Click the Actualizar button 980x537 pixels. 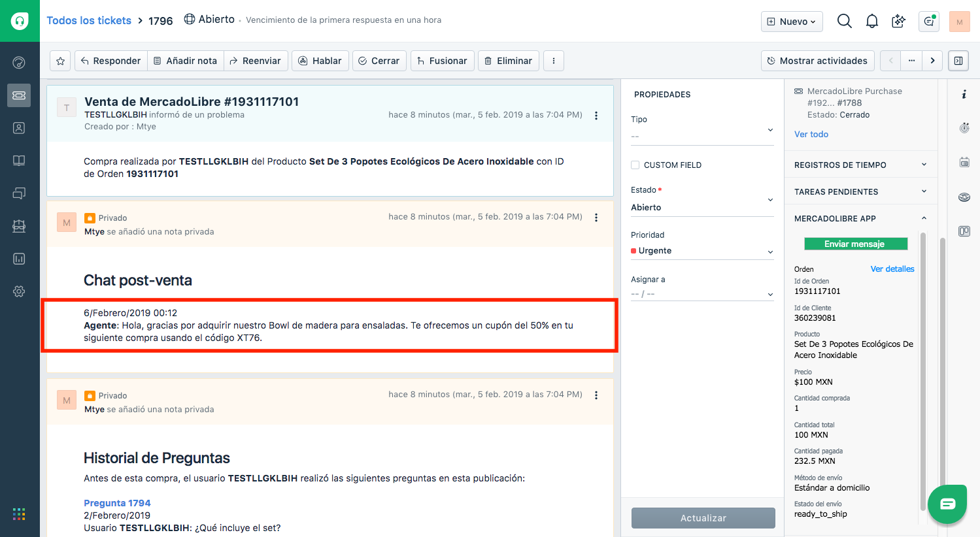tap(703, 518)
